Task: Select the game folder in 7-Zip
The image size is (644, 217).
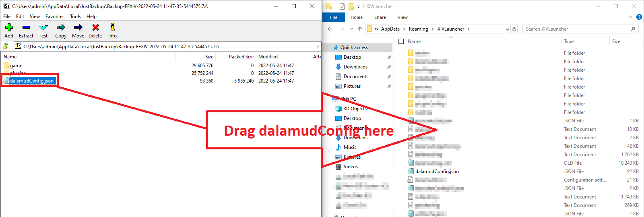Action: coord(16,66)
